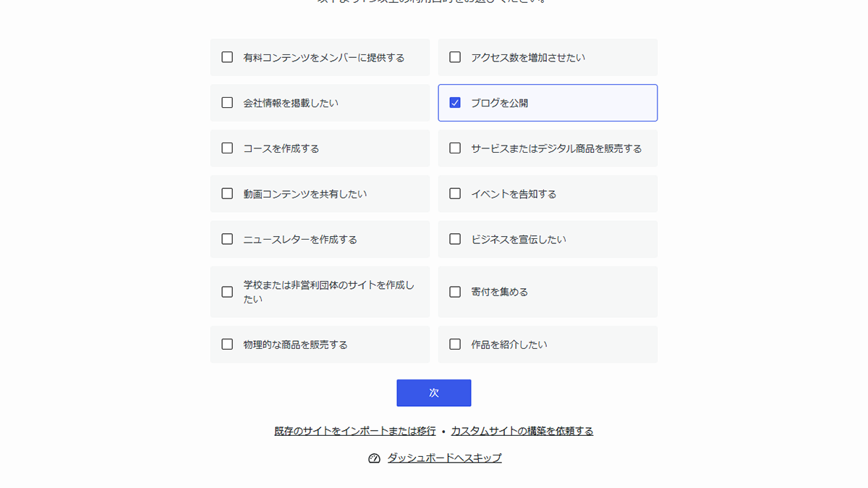Click the highlighted ブログを公開 card

coord(548,102)
